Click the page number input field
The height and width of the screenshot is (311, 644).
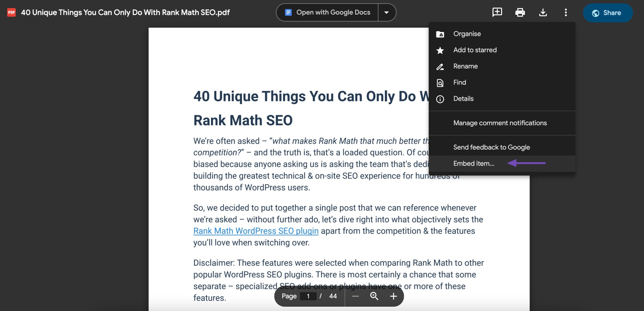point(308,296)
